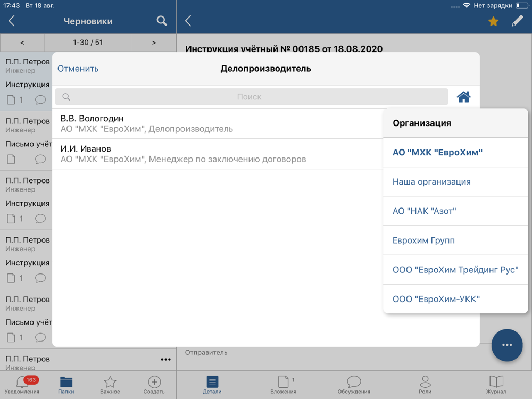The height and width of the screenshot is (399, 532).
Task: Tap the home icon next to search
Action: (463, 97)
